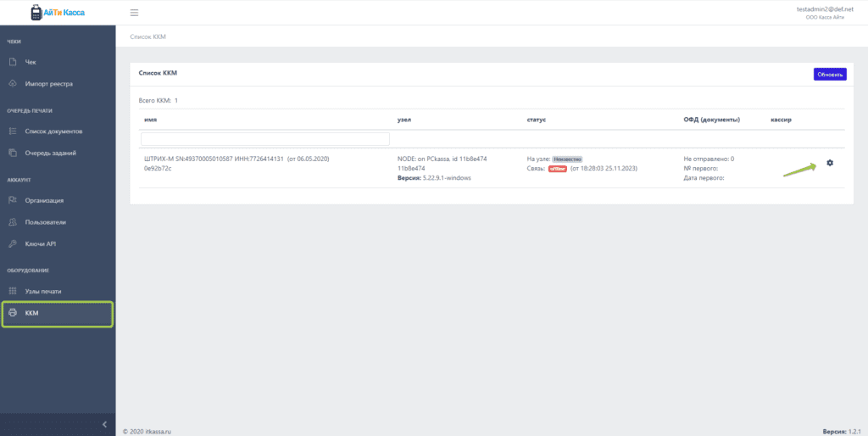Click the cloud upload icon for Импорт реестра
The height and width of the screenshot is (436, 868).
13,84
